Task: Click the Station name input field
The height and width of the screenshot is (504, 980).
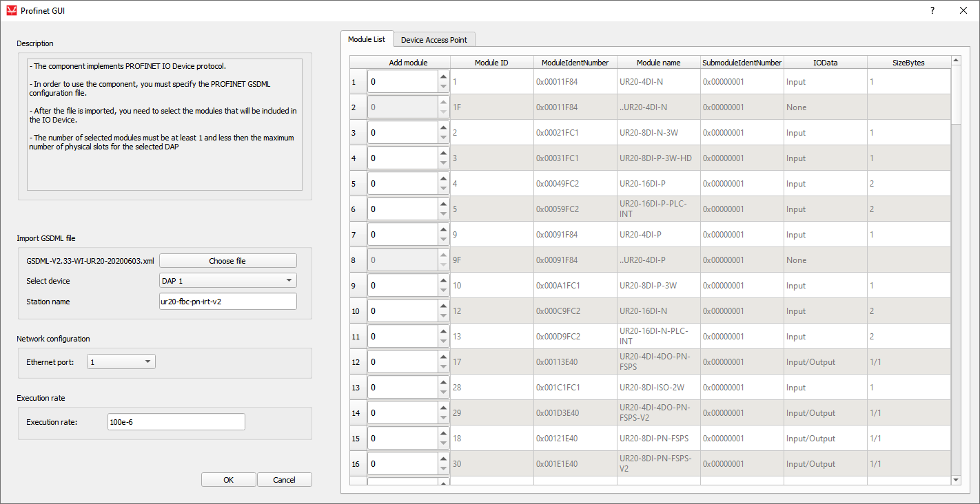Action: 227,302
